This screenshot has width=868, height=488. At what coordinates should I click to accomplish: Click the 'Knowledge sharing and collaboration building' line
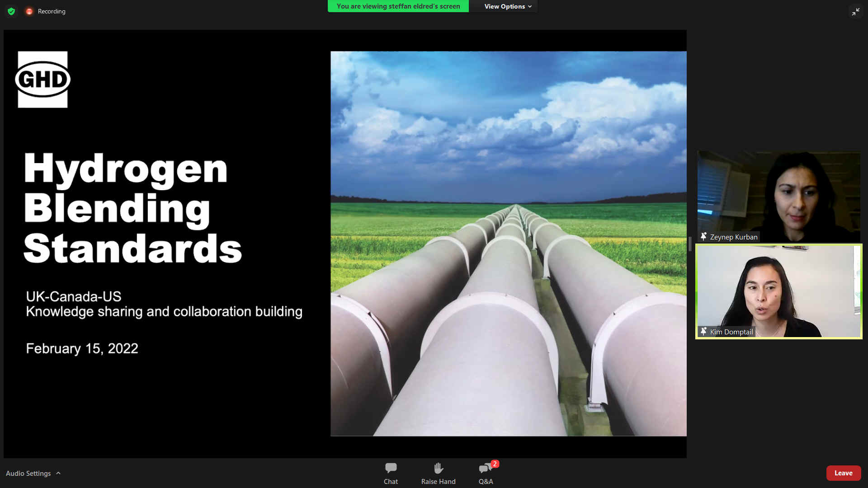click(x=164, y=312)
